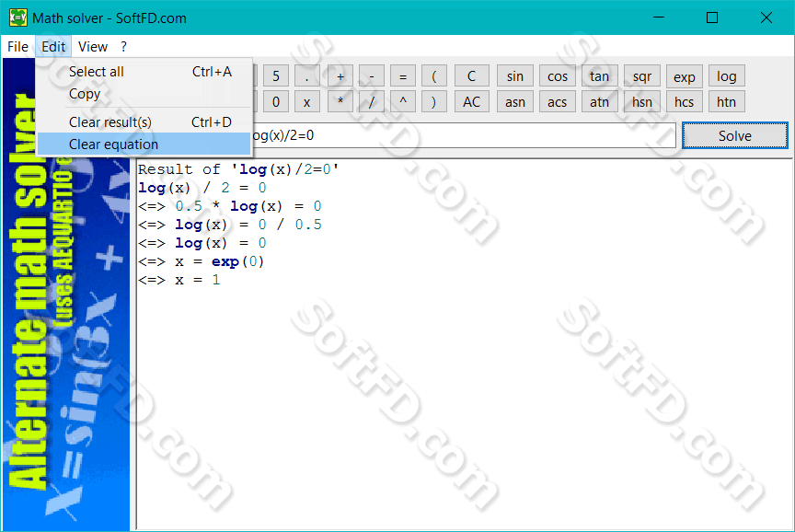Insert a decimal point with keypad button

point(306,76)
